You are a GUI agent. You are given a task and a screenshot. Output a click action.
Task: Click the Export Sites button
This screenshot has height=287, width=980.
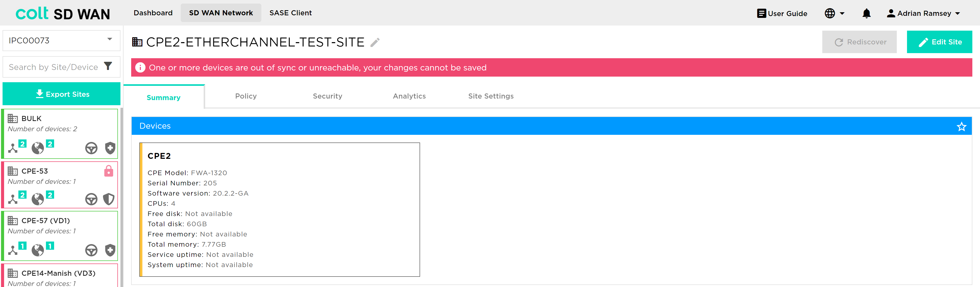click(x=61, y=94)
